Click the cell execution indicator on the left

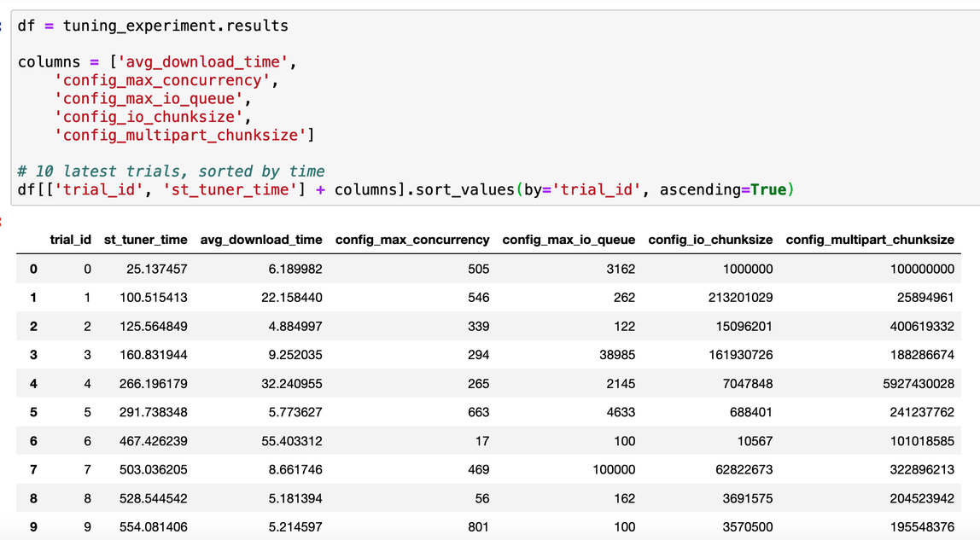point(3,25)
